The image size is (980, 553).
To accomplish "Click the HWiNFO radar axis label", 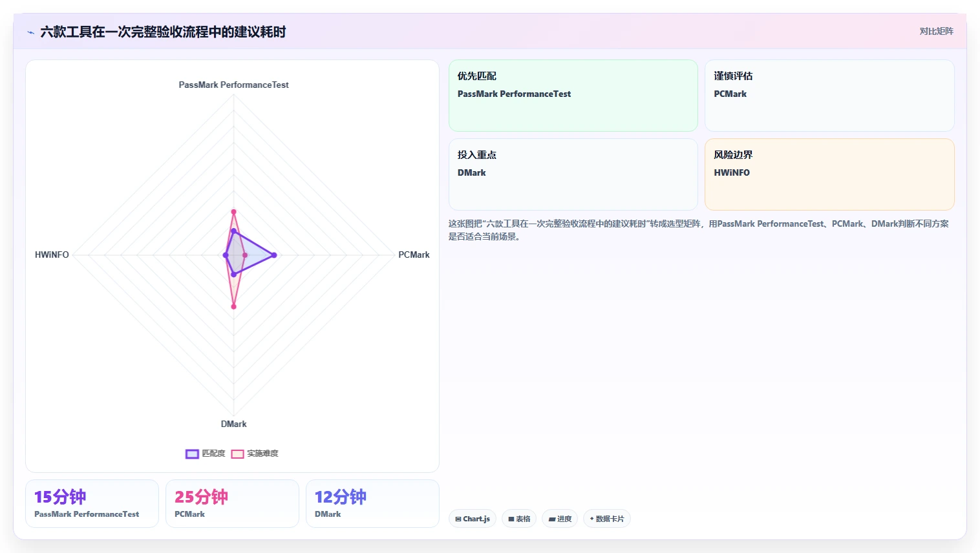I will tap(52, 255).
